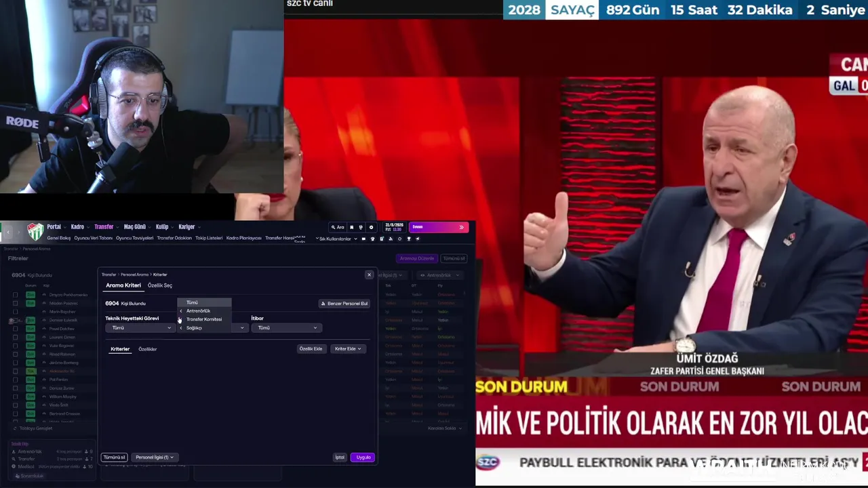The height and width of the screenshot is (488, 868).
Task: Click the trophy shortcut icon
Action: [408, 239]
